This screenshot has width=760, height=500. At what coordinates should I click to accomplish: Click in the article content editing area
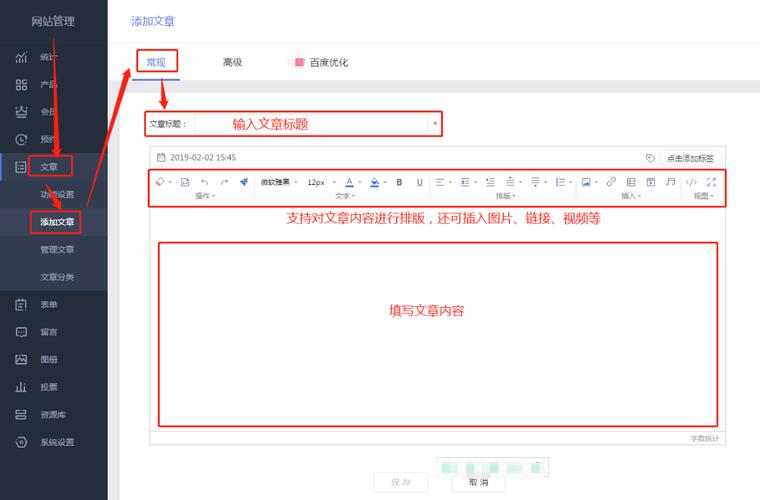pos(438,334)
